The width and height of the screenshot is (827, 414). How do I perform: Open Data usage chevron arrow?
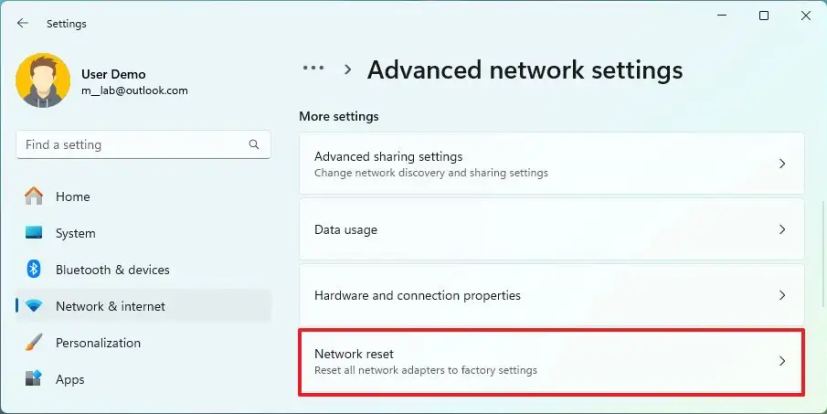[783, 229]
